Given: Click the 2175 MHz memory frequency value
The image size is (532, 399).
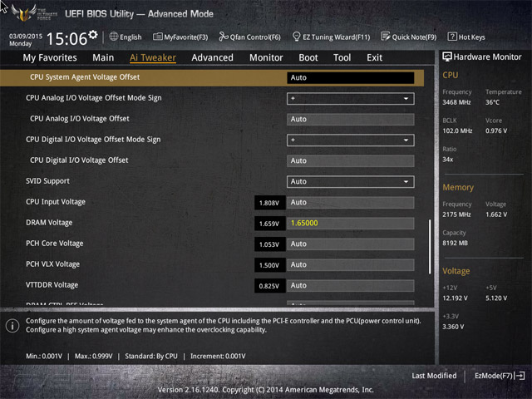Looking at the screenshot, I should (456, 214).
